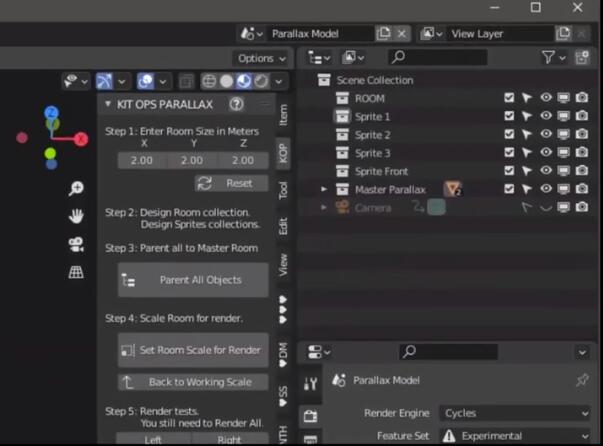
Task: Click the blue Z axis gizmo
Action: click(51, 113)
